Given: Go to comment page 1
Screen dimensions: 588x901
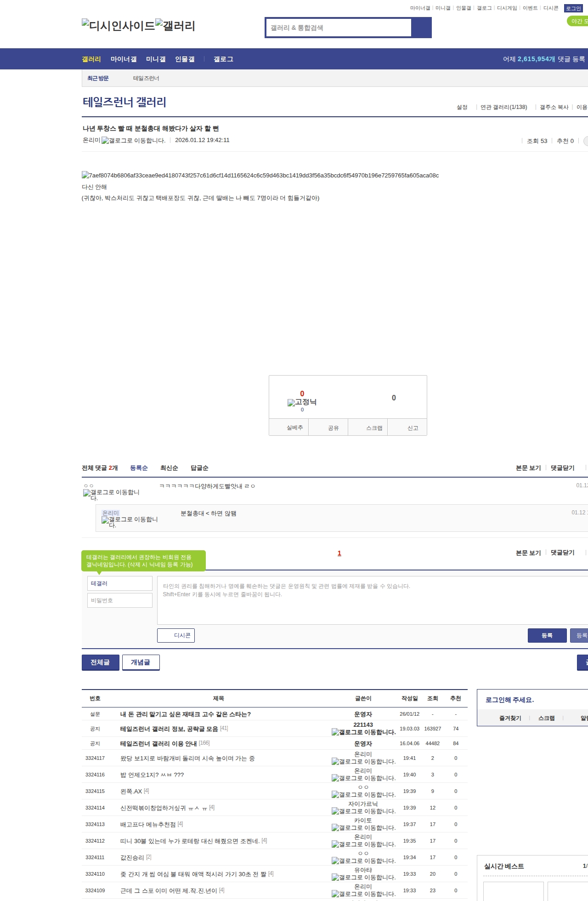Looking at the screenshot, I should [x=339, y=553].
